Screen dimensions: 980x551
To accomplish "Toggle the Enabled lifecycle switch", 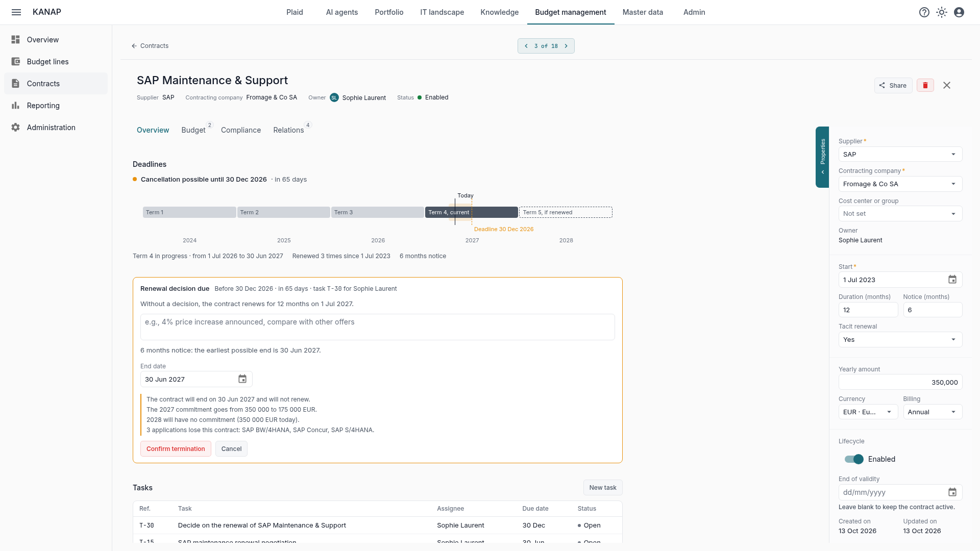I will tap(854, 459).
